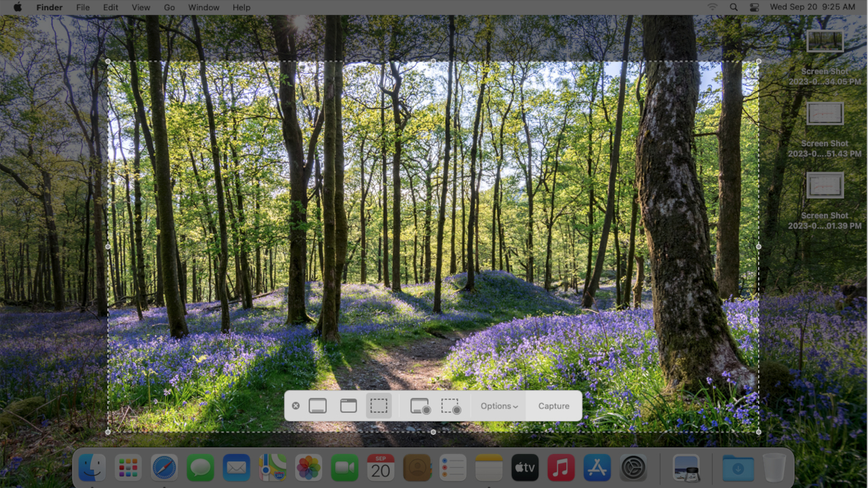The width and height of the screenshot is (868, 488).
Task: Select Record Selected Portion mode
Action: [451, 406]
